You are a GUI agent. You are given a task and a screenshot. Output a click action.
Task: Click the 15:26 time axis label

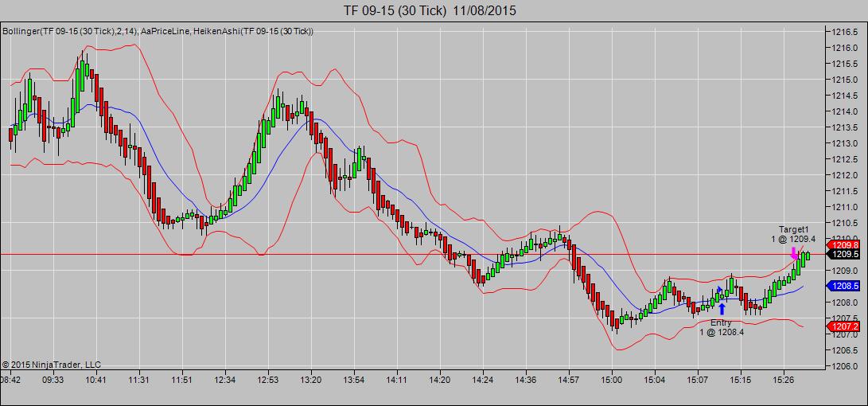pos(784,380)
